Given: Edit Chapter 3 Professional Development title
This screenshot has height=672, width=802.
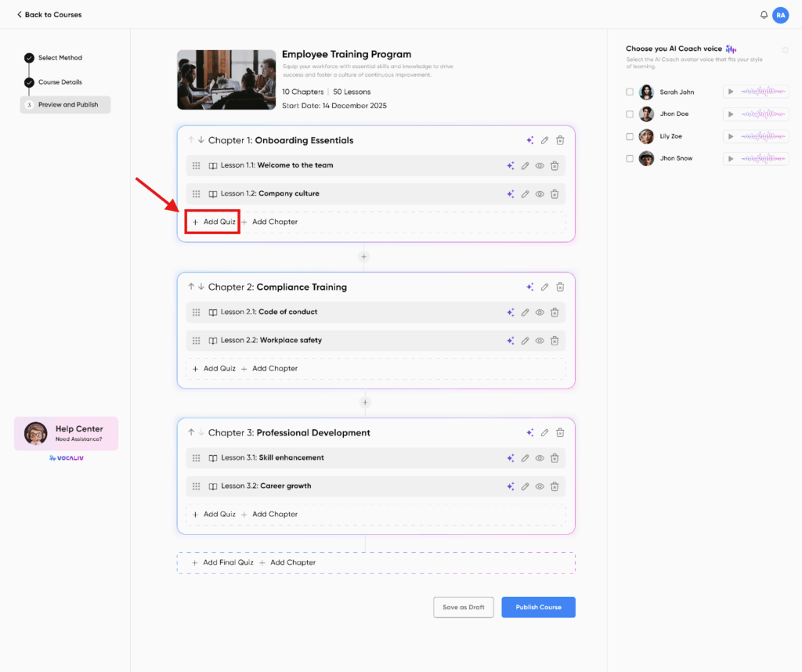Looking at the screenshot, I should click(545, 432).
